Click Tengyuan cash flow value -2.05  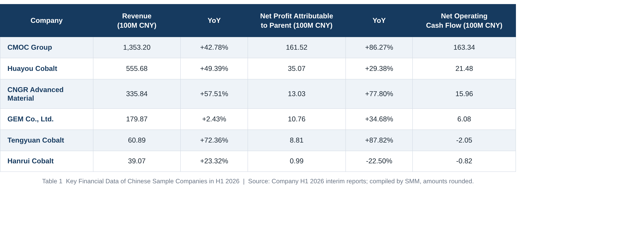[464, 140]
